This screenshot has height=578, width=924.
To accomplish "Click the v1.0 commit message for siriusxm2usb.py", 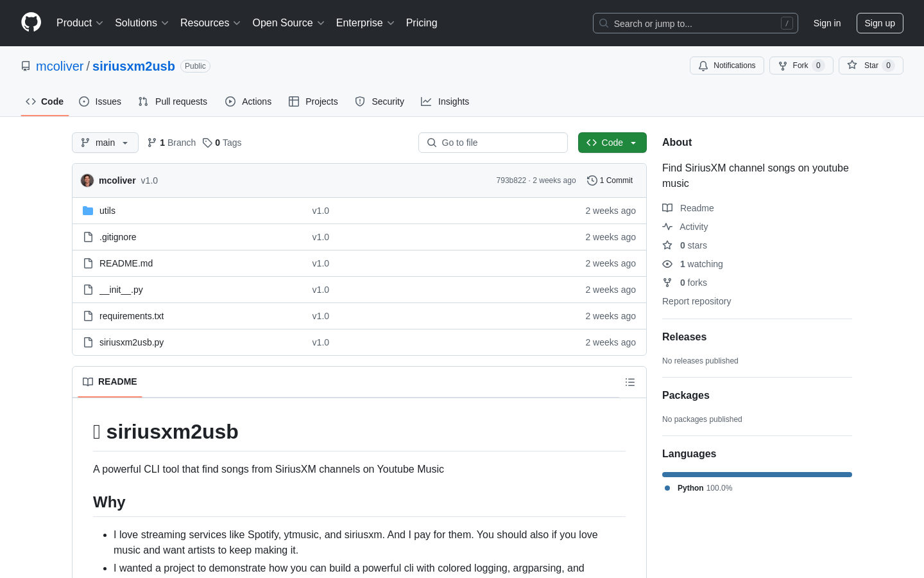I will click(x=320, y=342).
